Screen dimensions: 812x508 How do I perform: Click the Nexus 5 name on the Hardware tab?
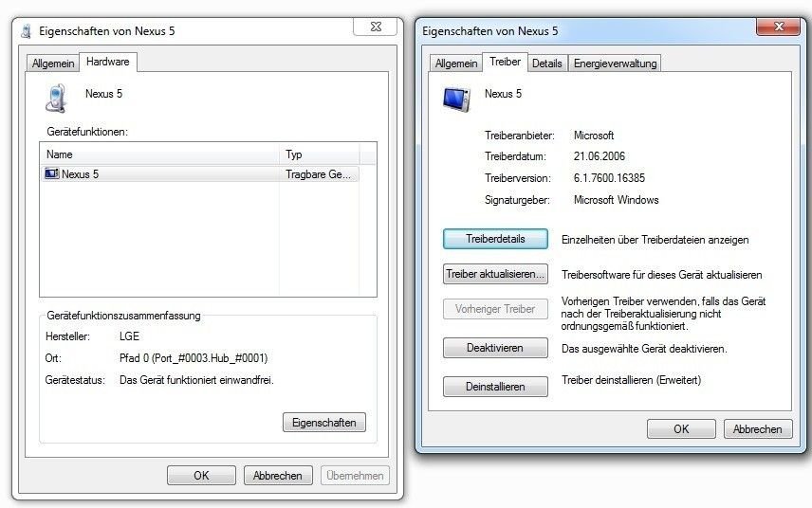103,94
